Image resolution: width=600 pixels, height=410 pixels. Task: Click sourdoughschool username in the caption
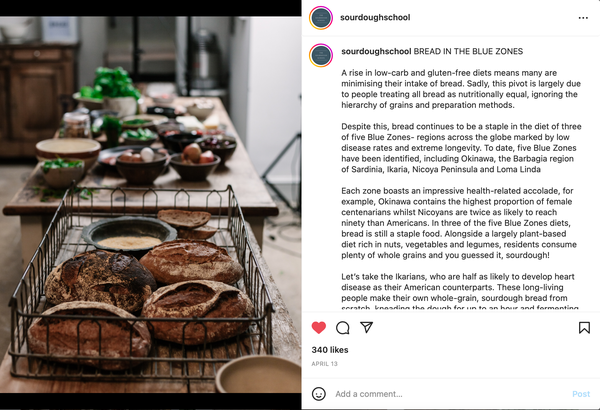pyautogui.click(x=376, y=51)
